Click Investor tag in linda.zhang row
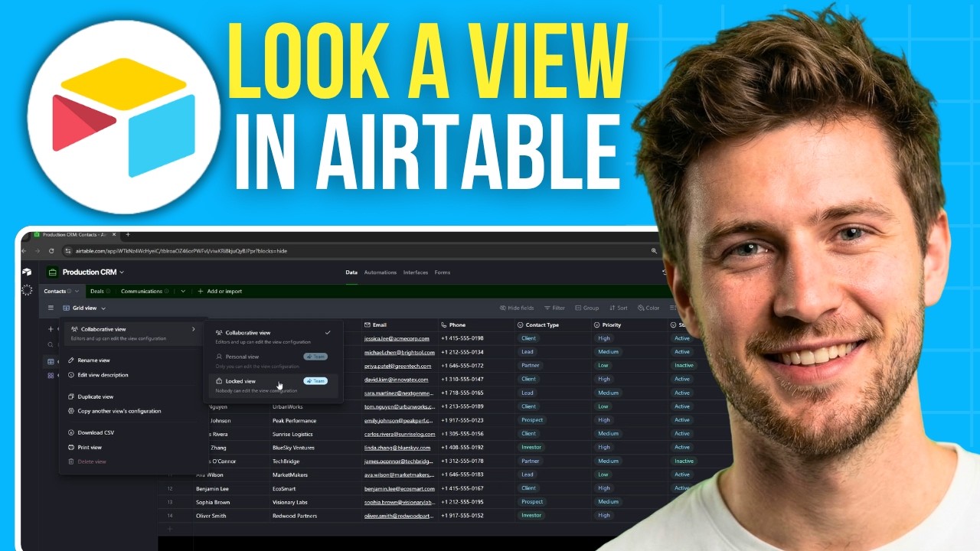Image resolution: width=980 pixels, height=551 pixels. coord(531,448)
